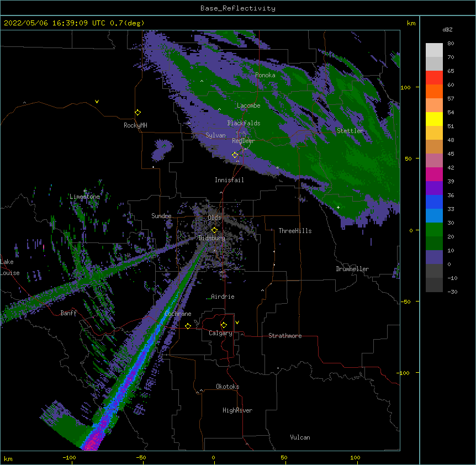Select the Drumheller label

pyautogui.click(x=352, y=269)
